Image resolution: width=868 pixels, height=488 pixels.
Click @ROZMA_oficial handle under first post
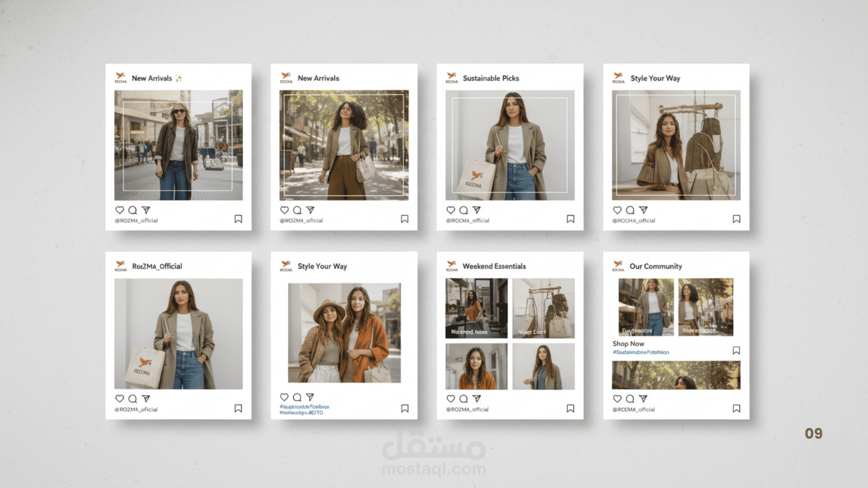click(136, 221)
